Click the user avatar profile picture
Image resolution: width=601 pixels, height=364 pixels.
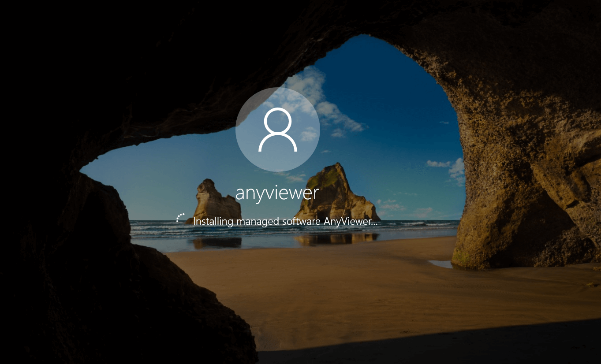click(278, 130)
